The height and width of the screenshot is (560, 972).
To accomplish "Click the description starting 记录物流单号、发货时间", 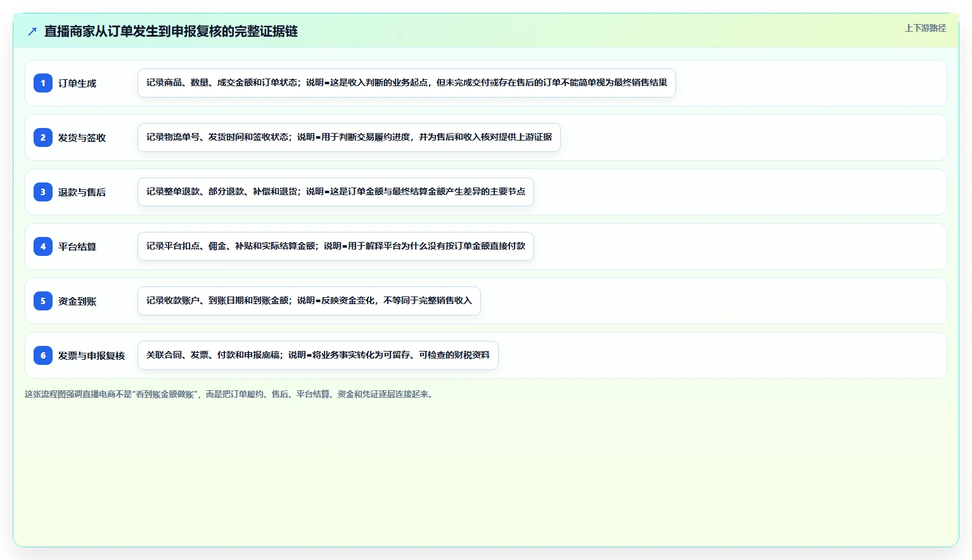I will [349, 137].
